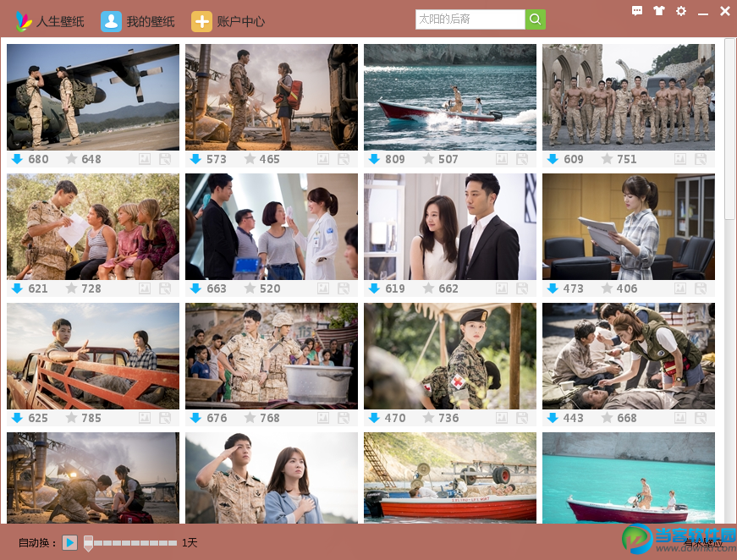Image resolution: width=737 pixels, height=560 pixels.
Task: Open the soldiers by airplane thumbnail
Action: (93, 97)
